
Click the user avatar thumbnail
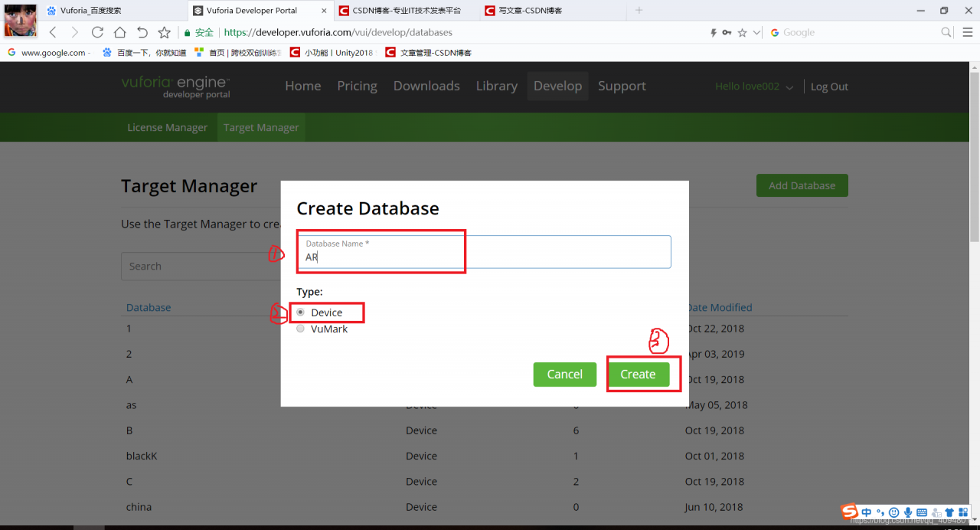[x=21, y=21]
